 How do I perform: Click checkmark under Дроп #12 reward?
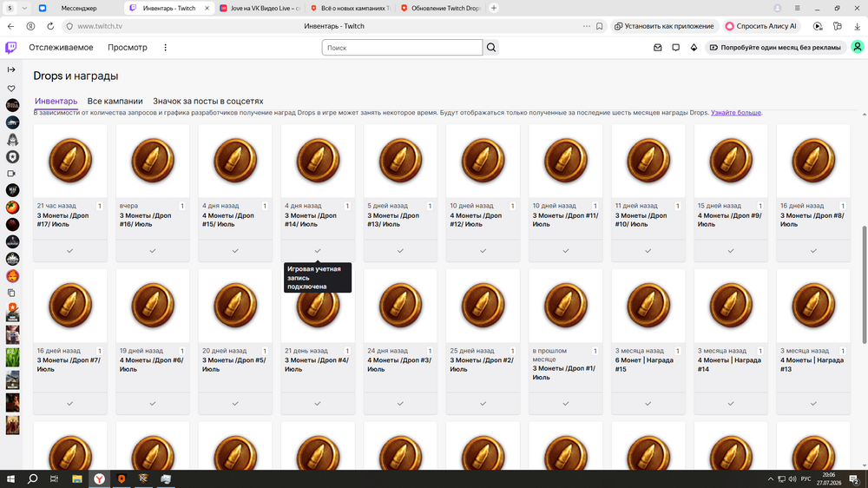[x=483, y=251]
